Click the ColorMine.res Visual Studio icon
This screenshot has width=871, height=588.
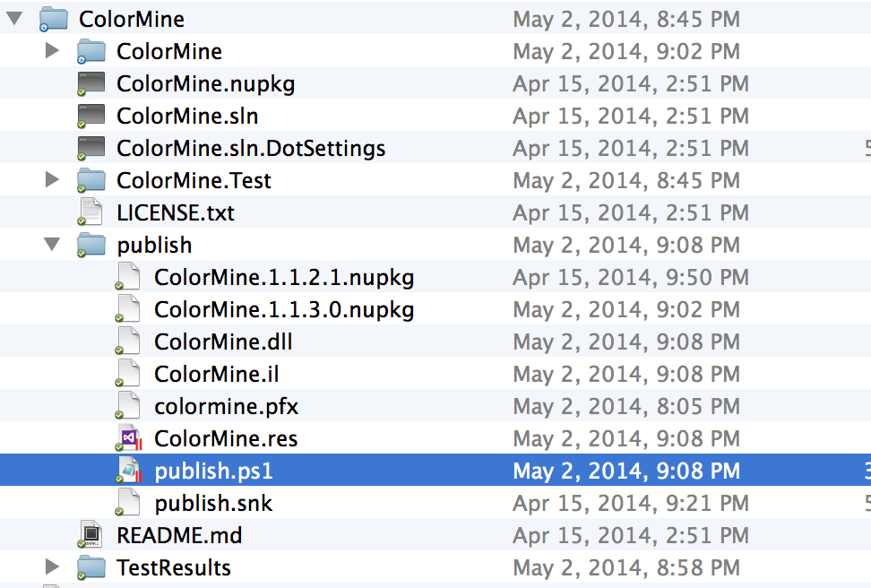click(129, 438)
